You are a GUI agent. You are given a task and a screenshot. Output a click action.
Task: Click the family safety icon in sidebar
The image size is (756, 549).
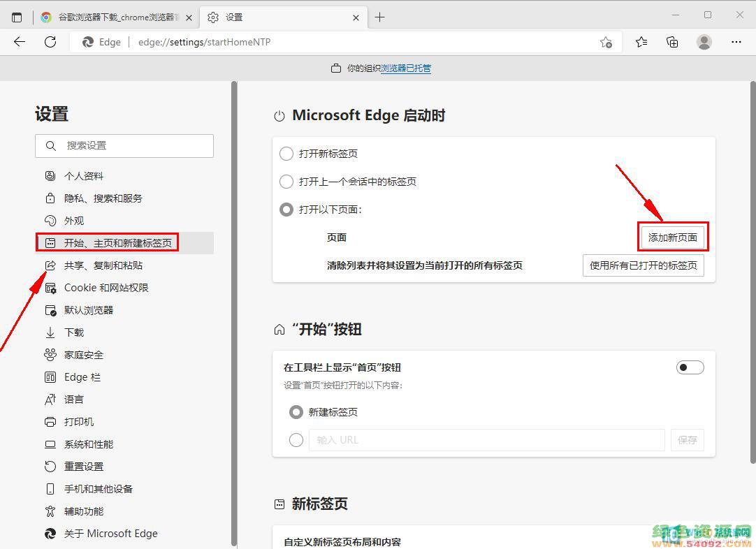50,355
